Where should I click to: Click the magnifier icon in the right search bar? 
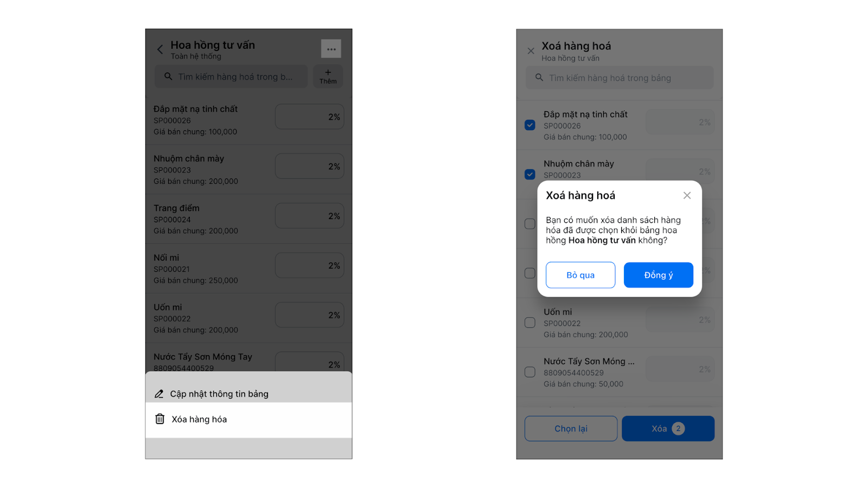(539, 78)
